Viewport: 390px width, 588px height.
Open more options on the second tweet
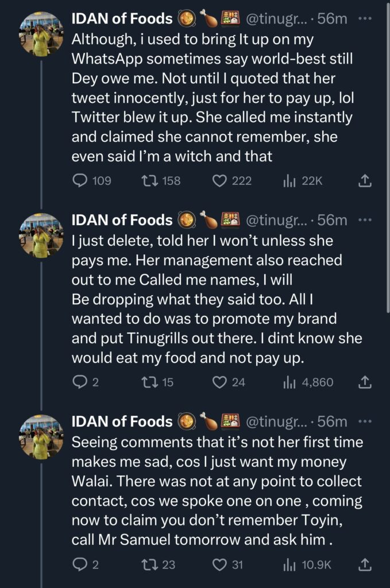[x=365, y=220]
